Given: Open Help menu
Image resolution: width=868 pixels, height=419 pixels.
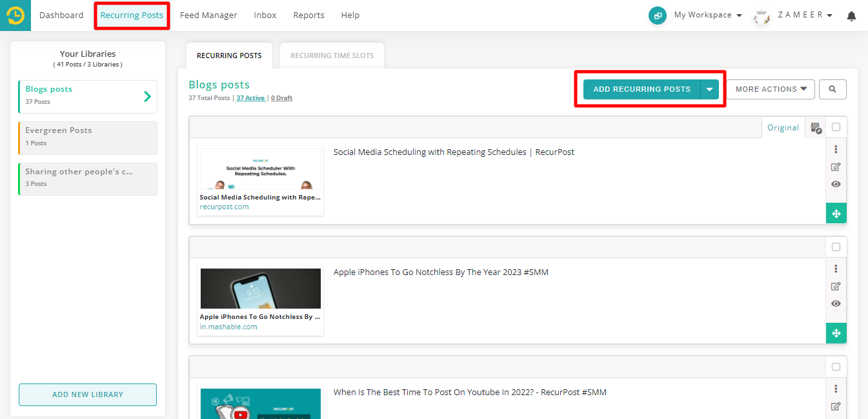Looking at the screenshot, I should (x=350, y=15).
